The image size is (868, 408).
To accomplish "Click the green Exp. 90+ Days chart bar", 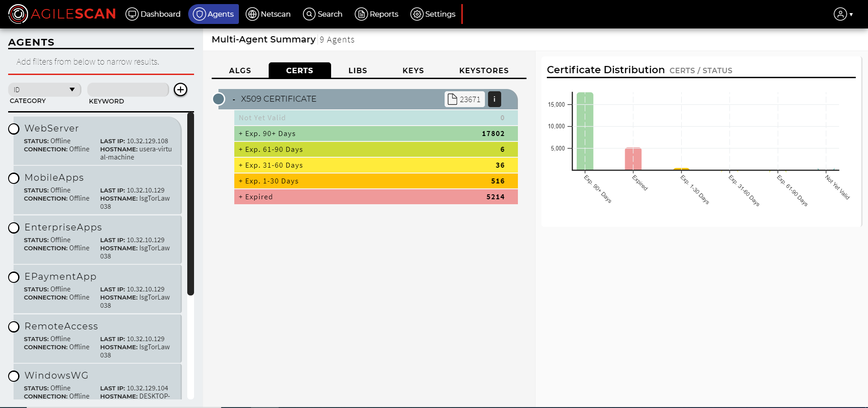I will tap(585, 131).
